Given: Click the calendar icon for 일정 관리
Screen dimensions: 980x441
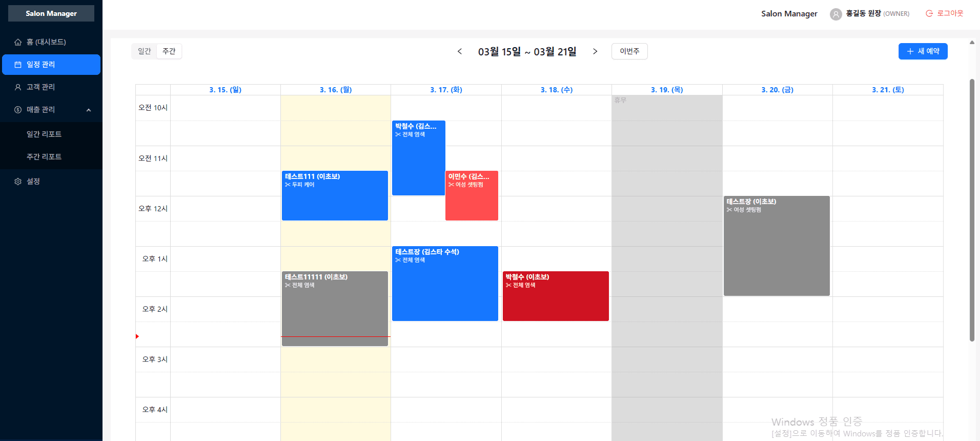Looking at the screenshot, I should [x=18, y=65].
